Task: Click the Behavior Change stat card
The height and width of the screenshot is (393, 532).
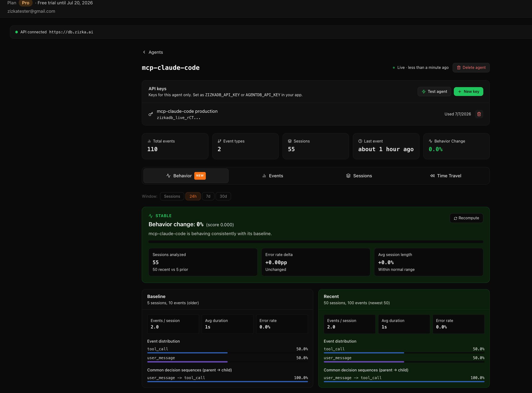Action: click(456, 146)
